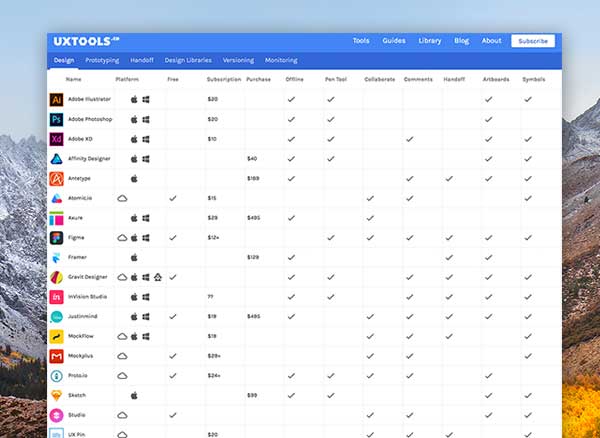
Task: Click the Adobe XD app icon
Action: point(56,139)
